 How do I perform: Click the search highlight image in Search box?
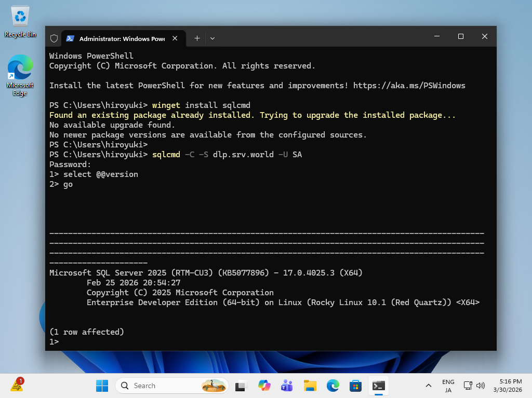tap(214, 386)
